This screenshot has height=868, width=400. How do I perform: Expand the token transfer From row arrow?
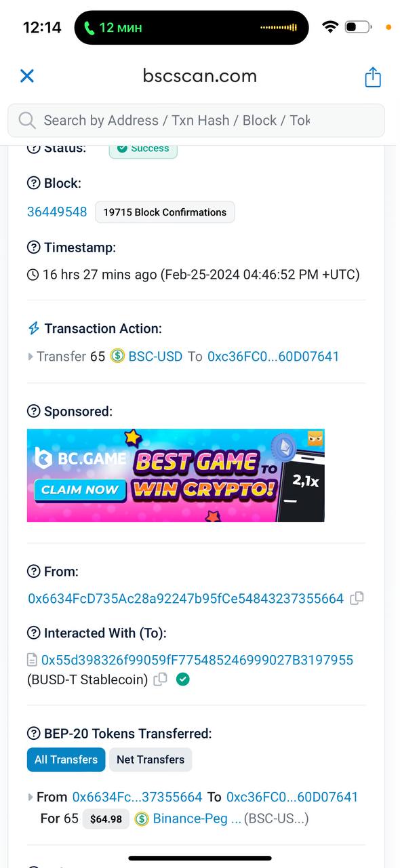[x=31, y=797]
